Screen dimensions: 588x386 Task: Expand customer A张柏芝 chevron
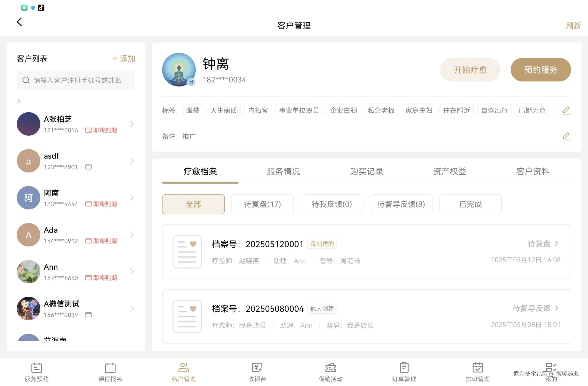[x=132, y=124]
